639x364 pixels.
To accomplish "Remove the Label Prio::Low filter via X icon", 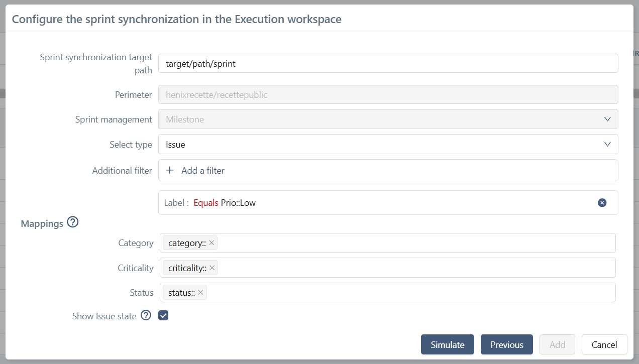I will click(x=602, y=202).
